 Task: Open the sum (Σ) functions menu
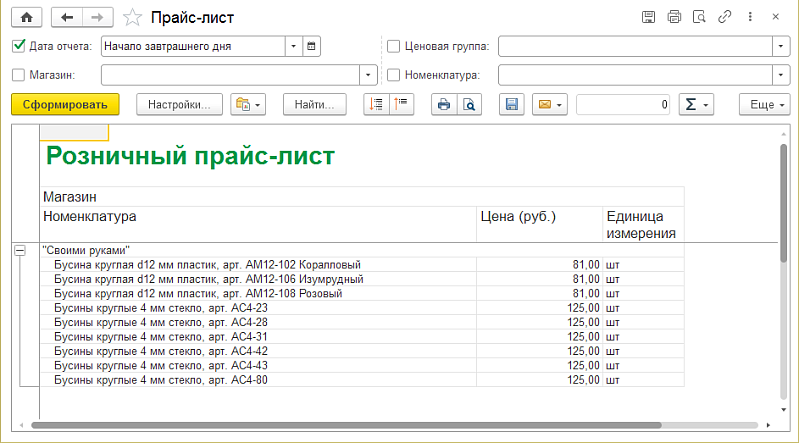[694, 104]
